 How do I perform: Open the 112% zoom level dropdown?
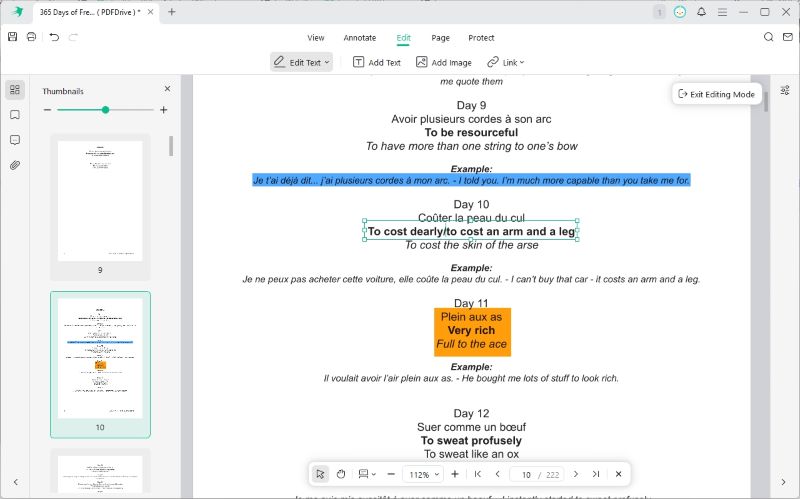[x=423, y=474]
